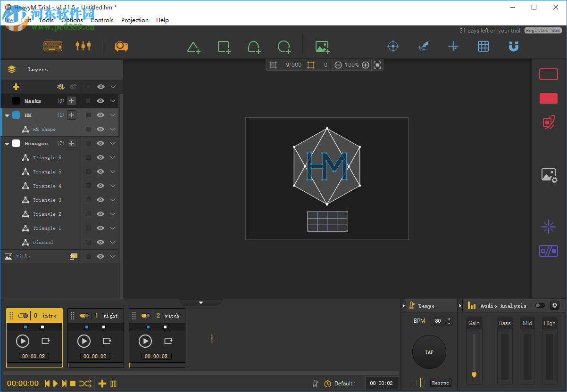Click the Register now button
This screenshot has width=567, height=392.
(x=543, y=31)
